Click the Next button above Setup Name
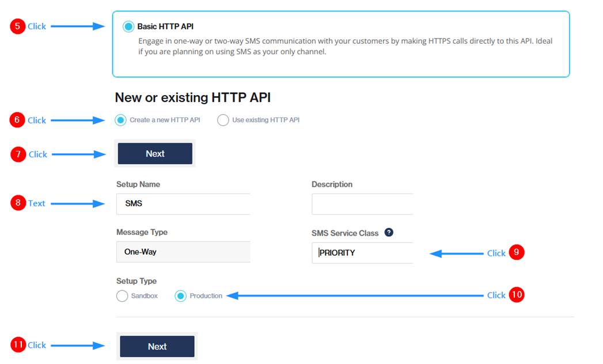The height and width of the screenshot is (364, 603). tap(155, 154)
